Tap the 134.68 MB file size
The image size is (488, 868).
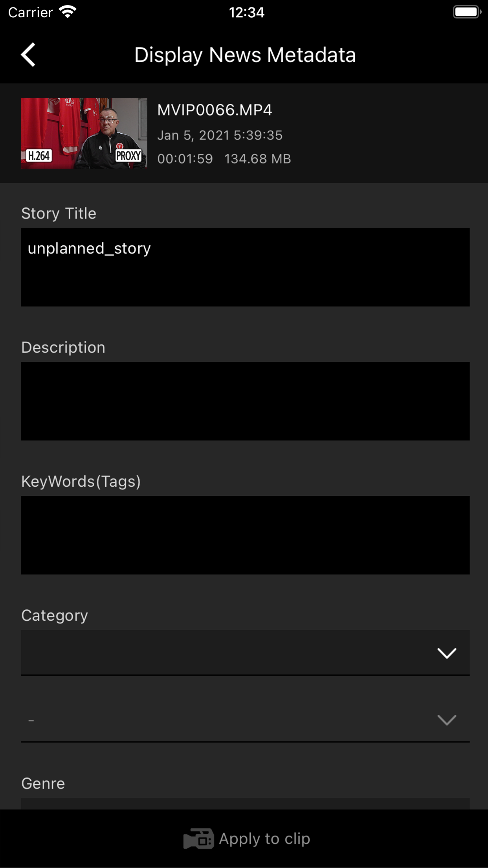coord(257,159)
